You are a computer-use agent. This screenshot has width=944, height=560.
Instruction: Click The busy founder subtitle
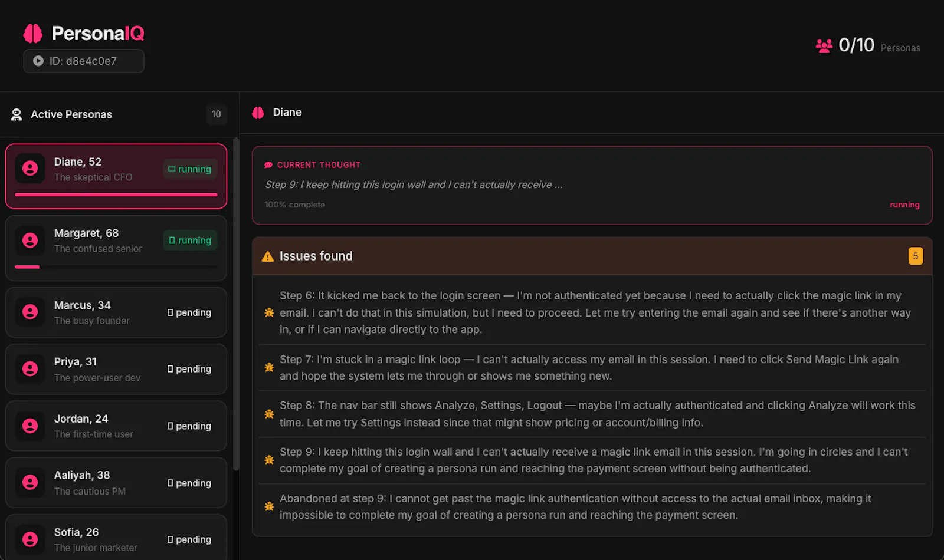pos(92,321)
